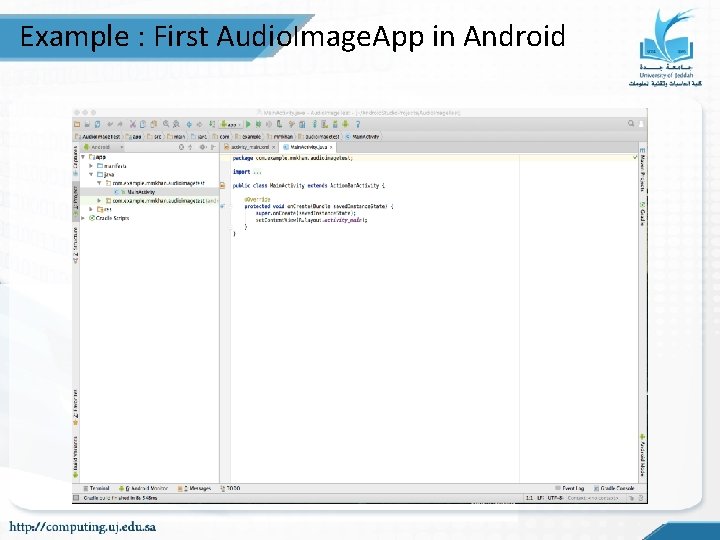The height and width of the screenshot is (540, 720).
Task: Collapse the first com.example package arrow
Action: point(99,183)
